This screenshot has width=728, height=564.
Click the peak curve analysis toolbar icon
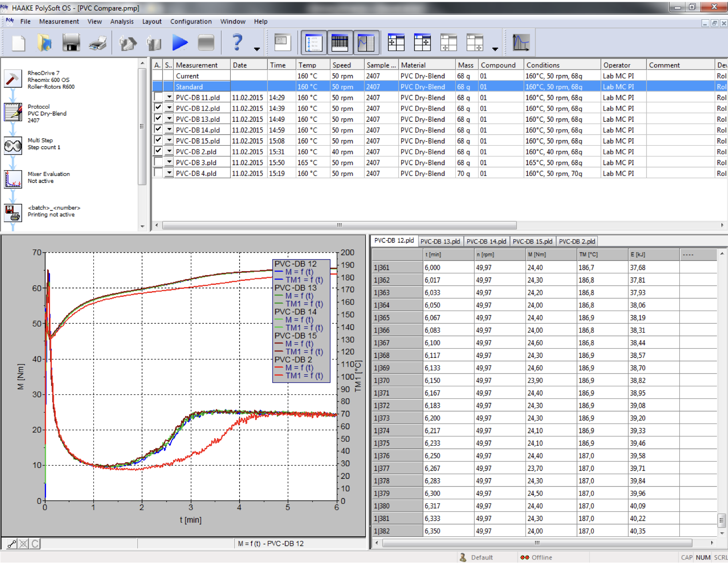(521, 43)
